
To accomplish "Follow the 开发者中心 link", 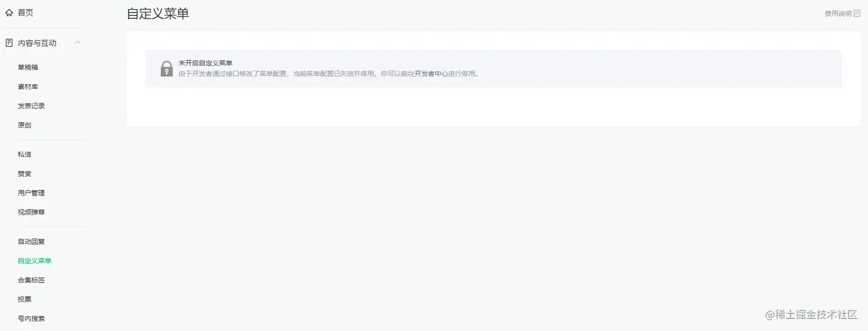I will pos(431,74).
